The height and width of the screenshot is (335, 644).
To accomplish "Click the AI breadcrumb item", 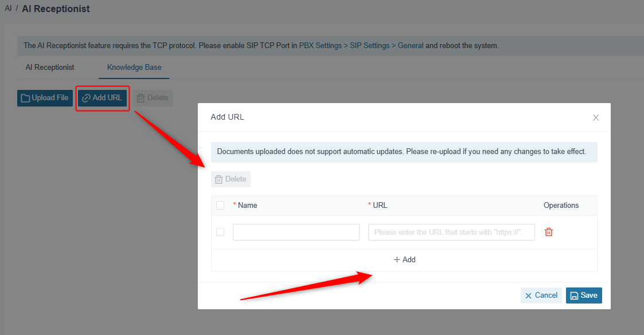I will point(8,8).
